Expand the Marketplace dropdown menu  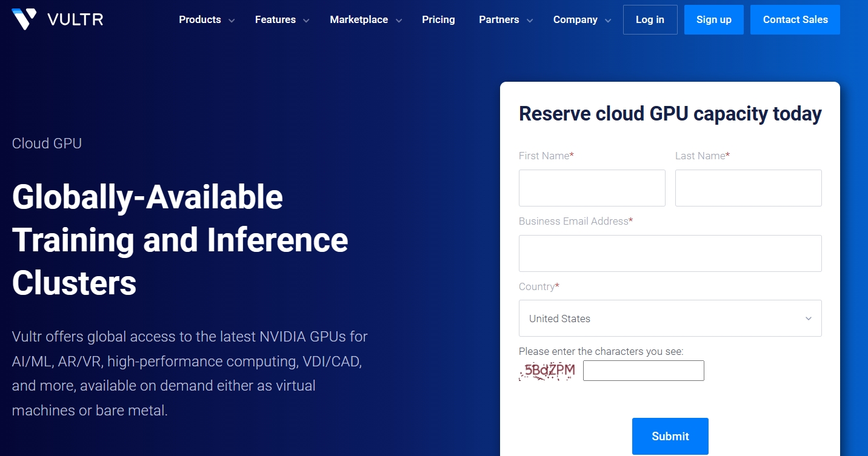point(359,19)
